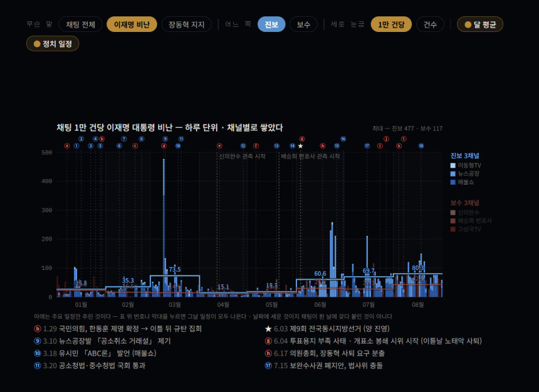This screenshot has width=539, height=392.
Task: Open blue event marker ⑱ above the chart
Action: [421, 146]
